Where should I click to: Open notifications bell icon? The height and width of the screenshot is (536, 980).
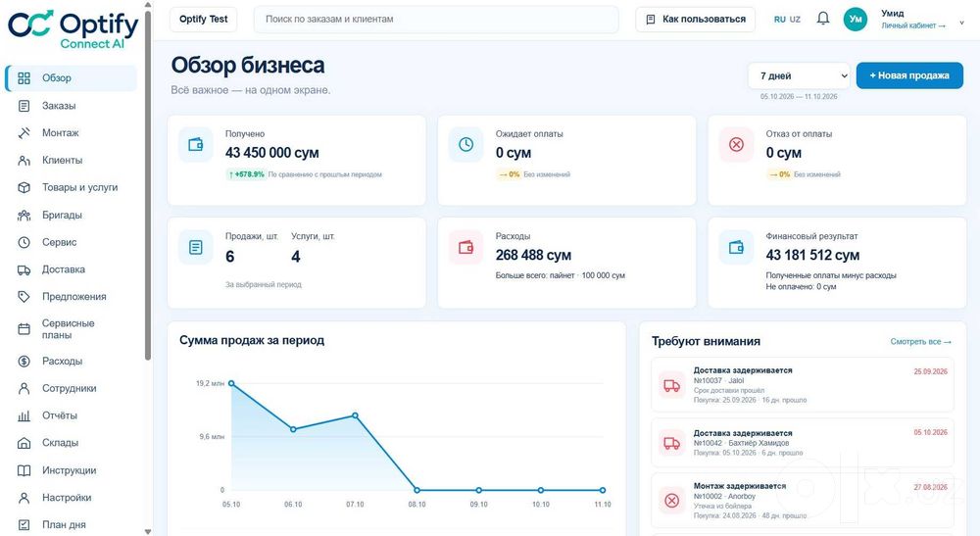click(823, 19)
